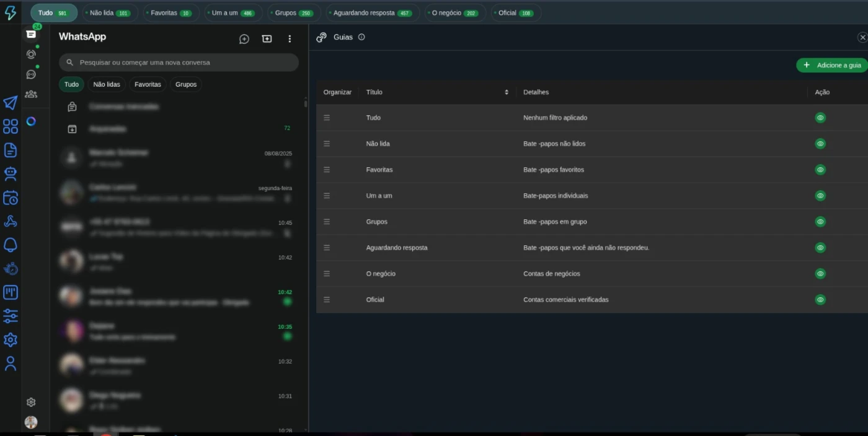Image resolution: width=868 pixels, height=436 pixels.
Task: Click the chat list scrollbar
Action: click(305, 103)
